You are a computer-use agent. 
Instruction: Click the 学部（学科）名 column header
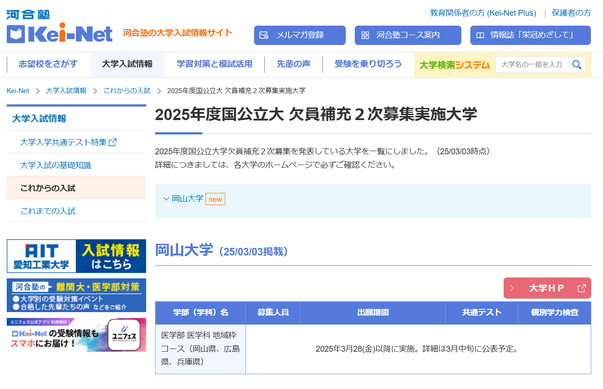[x=200, y=313]
